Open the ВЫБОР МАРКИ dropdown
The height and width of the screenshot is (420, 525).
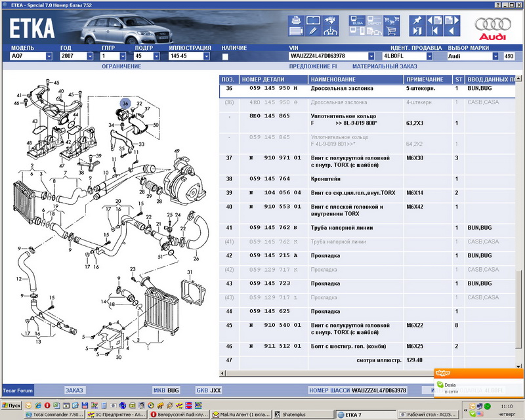point(495,56)
